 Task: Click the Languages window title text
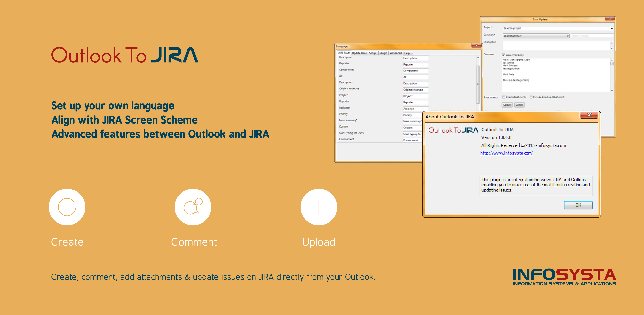[342, 46]
